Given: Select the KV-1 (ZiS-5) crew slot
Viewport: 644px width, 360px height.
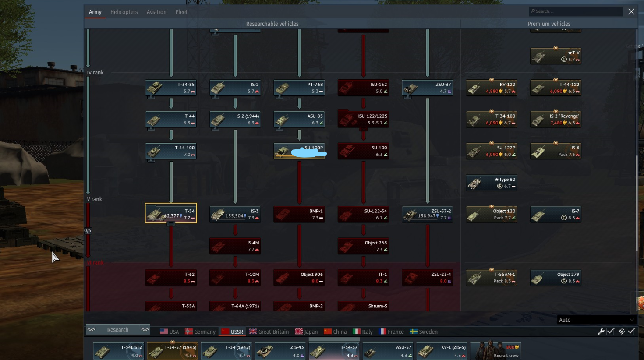Looking at the screenshot, I should click(x=442, y=351).
